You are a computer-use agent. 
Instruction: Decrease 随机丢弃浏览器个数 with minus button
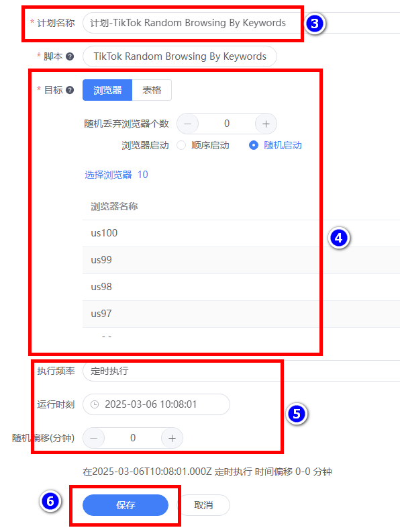point(188,124)
